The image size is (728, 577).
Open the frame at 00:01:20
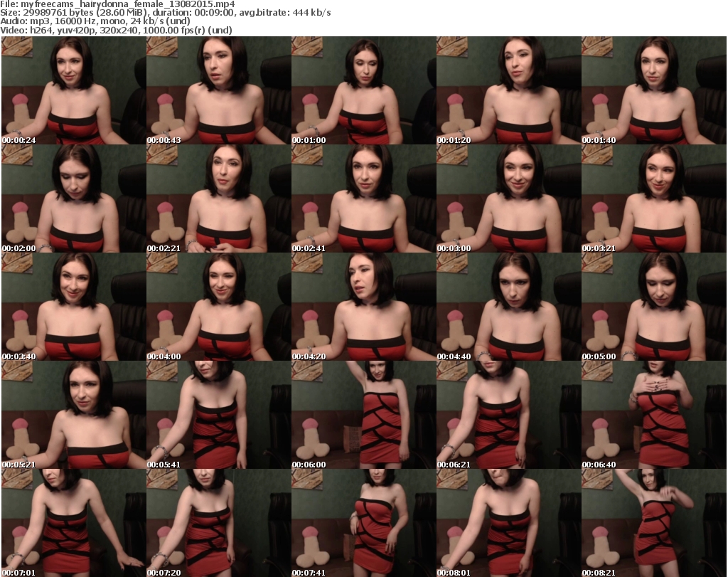(x=509, y=90)
